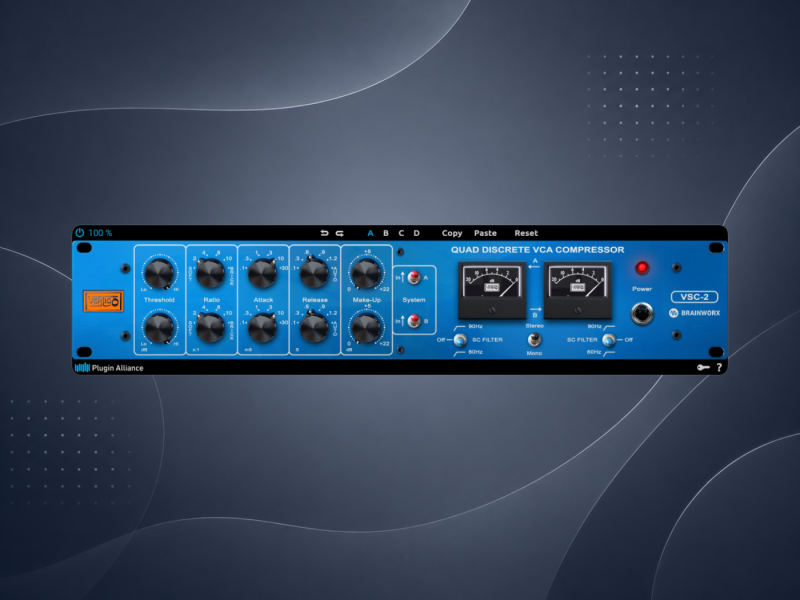
Task: Click the redo arrow icon
Action: coord(340,233)
